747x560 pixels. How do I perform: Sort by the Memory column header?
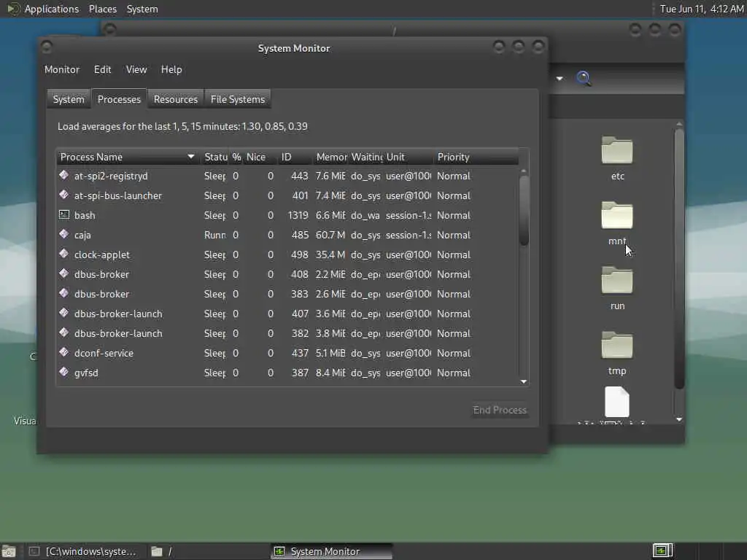pyautogui.click(x=330, y=157)
